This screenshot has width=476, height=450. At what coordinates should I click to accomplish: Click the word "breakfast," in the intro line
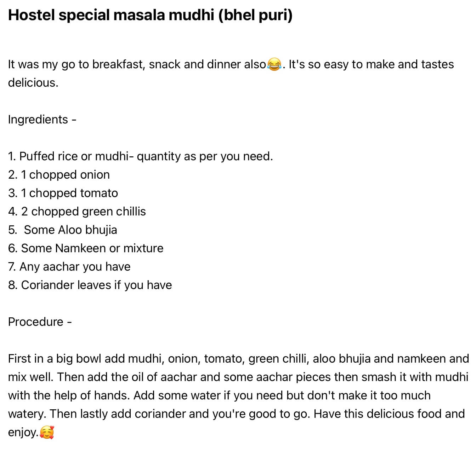click(x=118, y=64)
